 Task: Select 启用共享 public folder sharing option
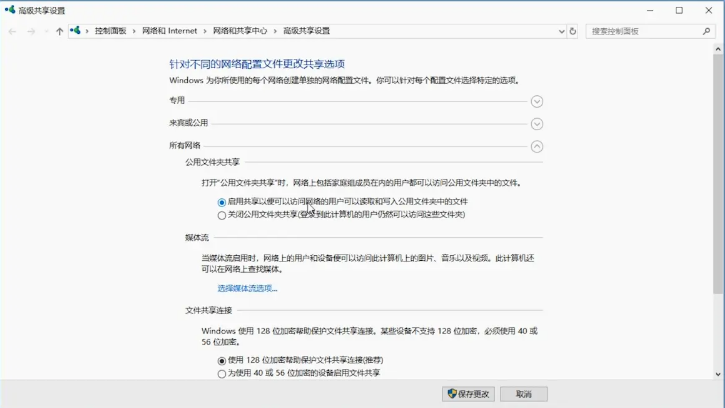pyautogui.click(x=222, y=202)
